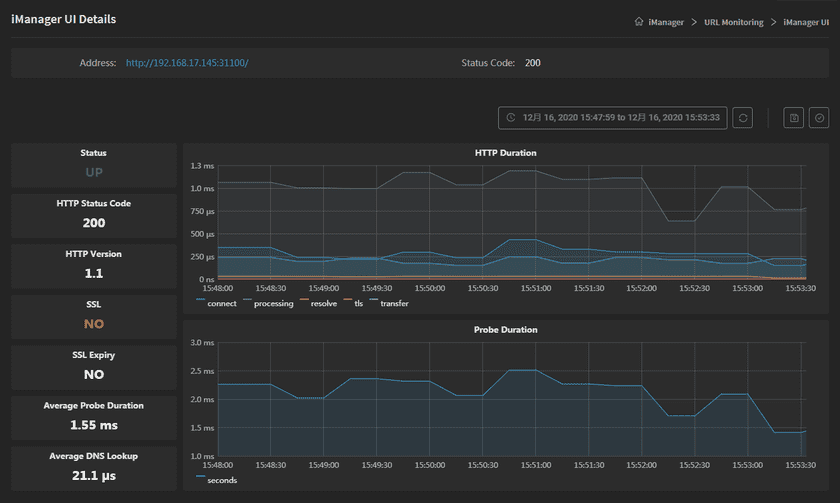Screen dimensions: 840x503
Task: Click the home icon in the breadcrumb
Action: tap(639, 22)
